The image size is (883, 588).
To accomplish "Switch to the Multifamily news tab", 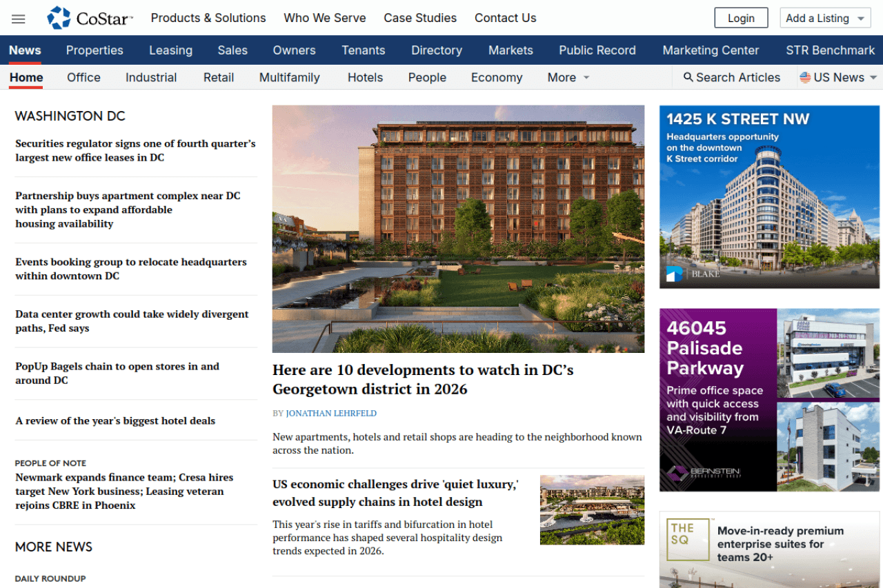I will [x=289, y=78].
